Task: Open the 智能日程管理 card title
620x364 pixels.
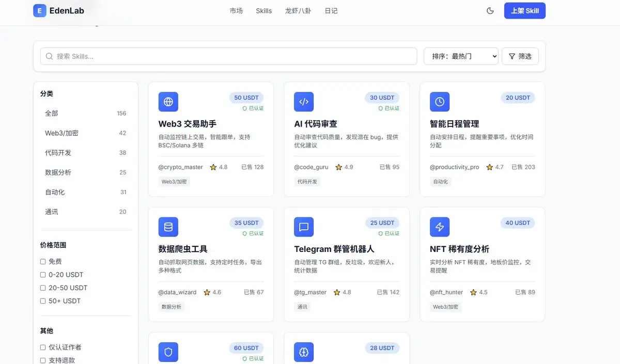Action: click(x=455, y=124)
